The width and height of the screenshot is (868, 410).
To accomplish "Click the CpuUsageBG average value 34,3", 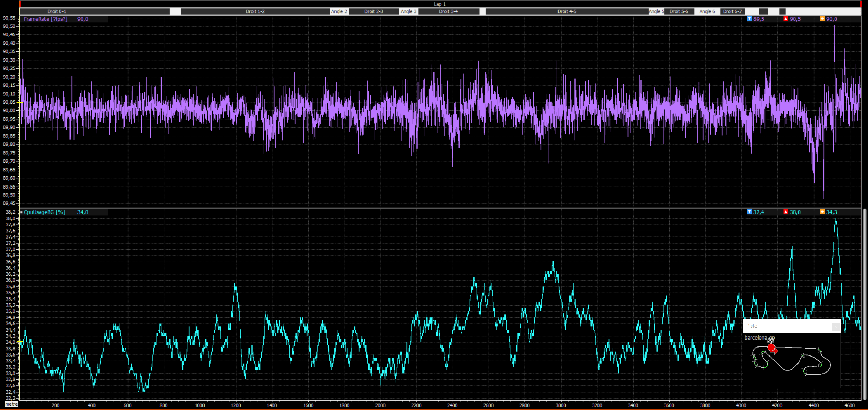I will [832, 212].
